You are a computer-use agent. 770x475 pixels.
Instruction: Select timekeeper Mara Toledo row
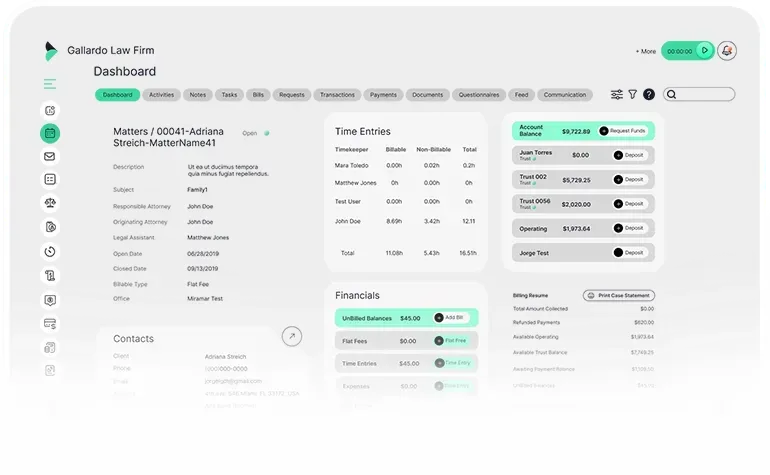click(x=406, y=166)
